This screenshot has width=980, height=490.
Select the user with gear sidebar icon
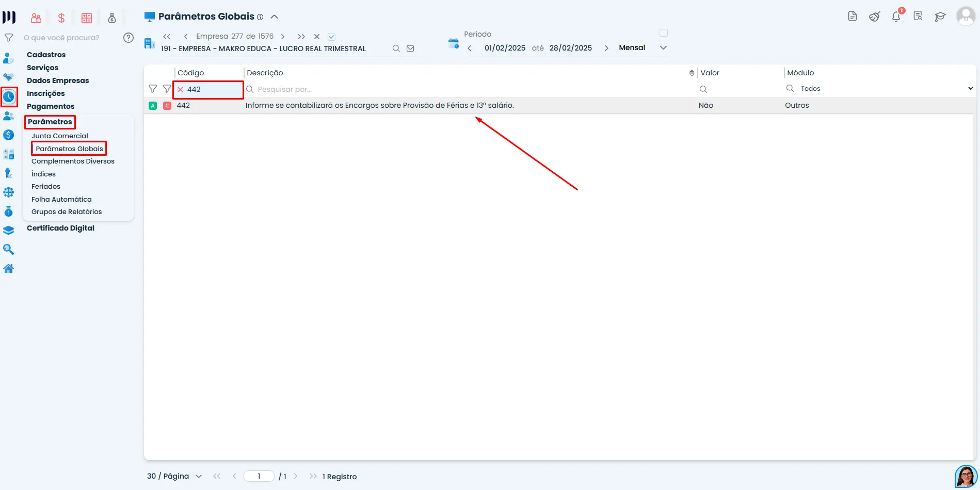[9, 58]
